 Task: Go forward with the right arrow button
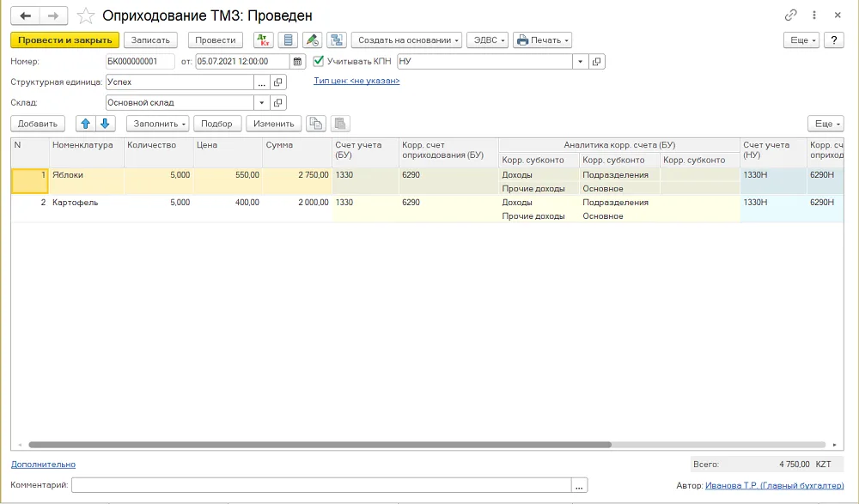pyautogui.click(x=53, y=16)
